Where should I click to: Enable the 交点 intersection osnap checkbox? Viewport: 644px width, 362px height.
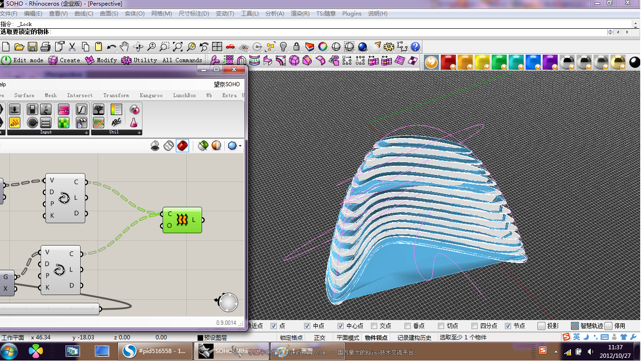tap(374, 326)
